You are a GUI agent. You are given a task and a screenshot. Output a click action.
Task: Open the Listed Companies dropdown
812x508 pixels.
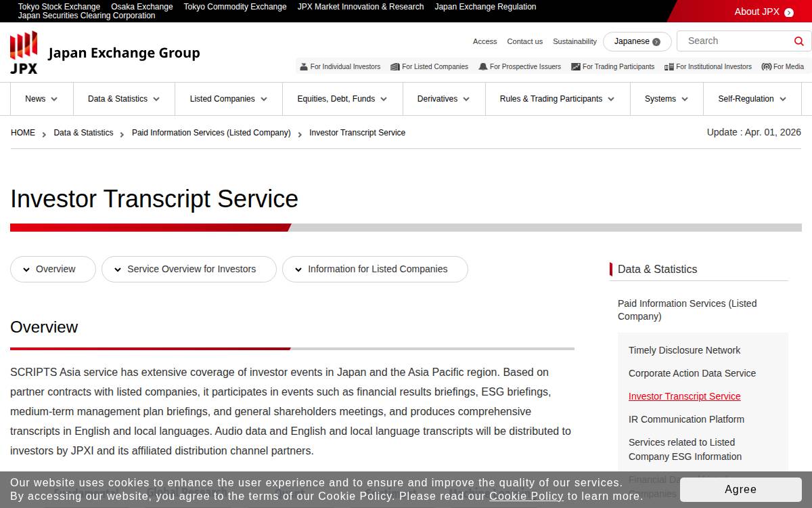coord(229,99)
